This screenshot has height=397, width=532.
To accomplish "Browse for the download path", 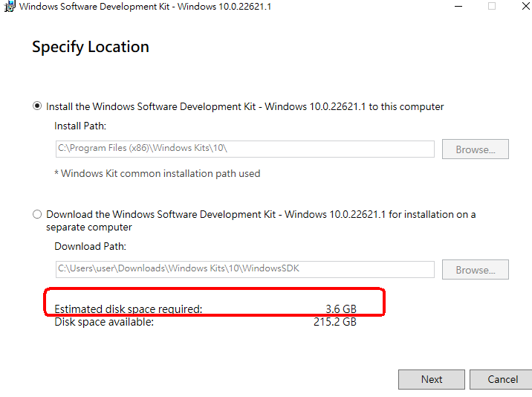I will [475, 270].
